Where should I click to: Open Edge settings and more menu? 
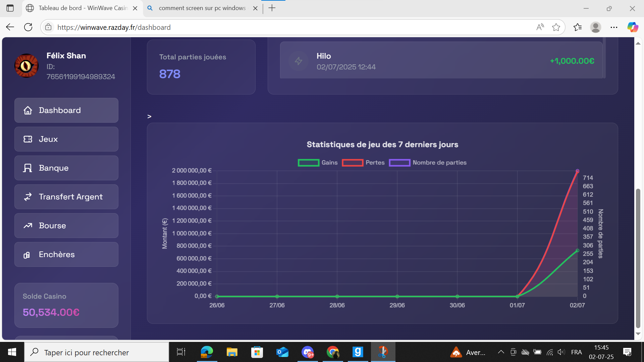point(614,27)
